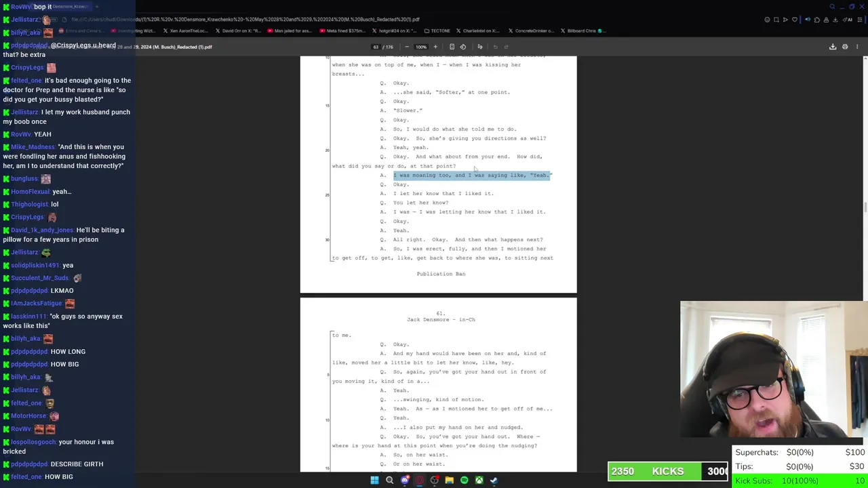The width and height of the screenshot is (868, 488).
Task: Open File Explorer from the taskbar
Action: [449, 481]
